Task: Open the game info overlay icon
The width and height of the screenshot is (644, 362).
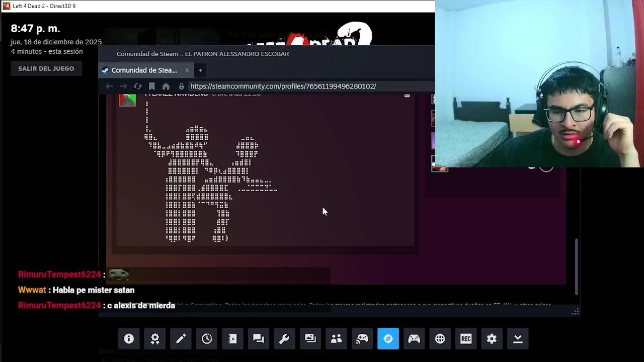Action: click(x=129, y=339)
